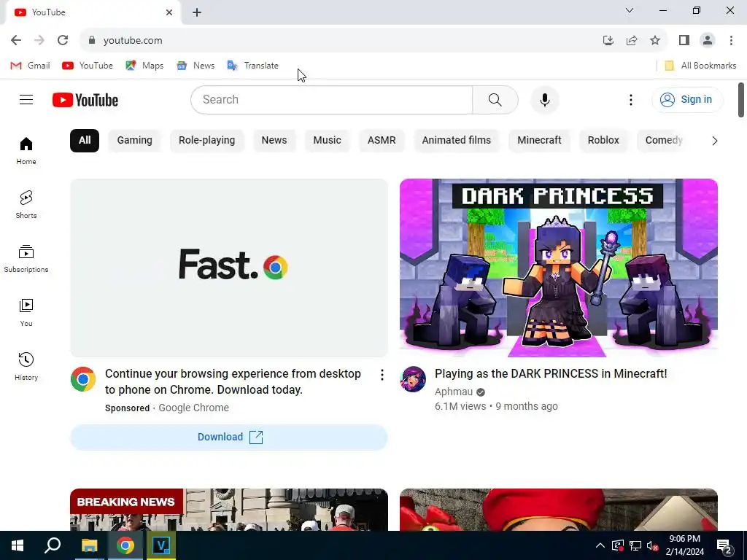Expand the tab search chevron
This screenshot has width=747, height=560.
pyautogui.click(x=630, y=10)
